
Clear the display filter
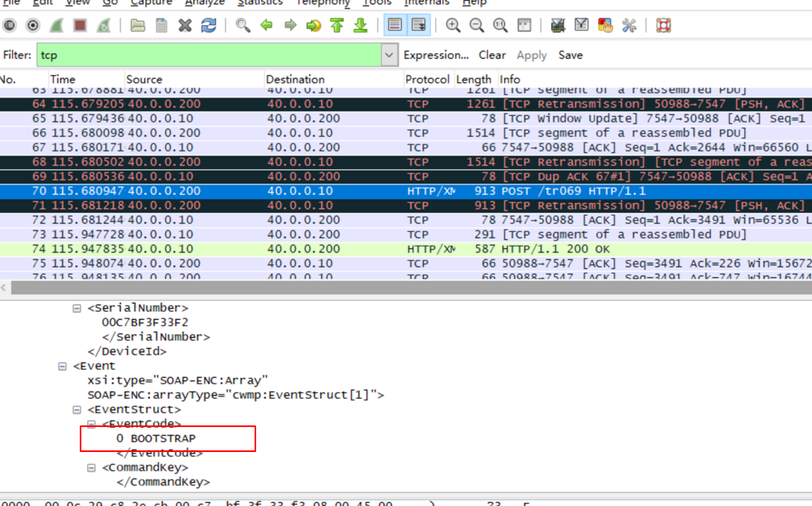click(492, 55)
